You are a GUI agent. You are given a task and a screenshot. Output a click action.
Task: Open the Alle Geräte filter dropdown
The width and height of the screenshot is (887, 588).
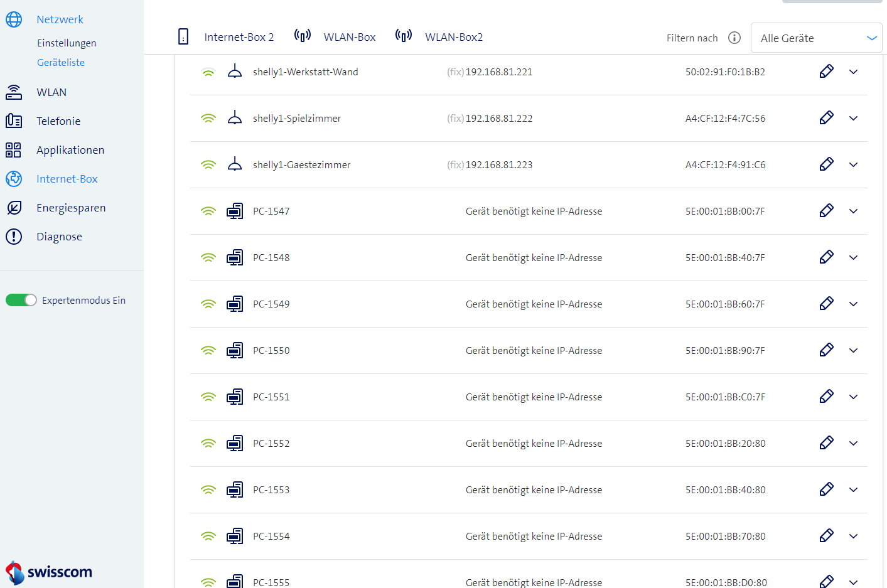[816, 38]
